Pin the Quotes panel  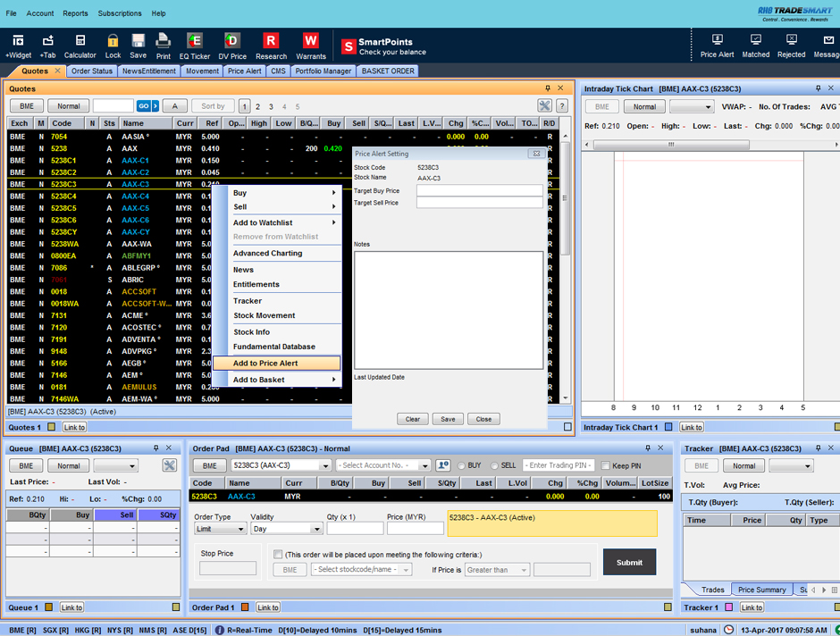(x=548, y=88)
